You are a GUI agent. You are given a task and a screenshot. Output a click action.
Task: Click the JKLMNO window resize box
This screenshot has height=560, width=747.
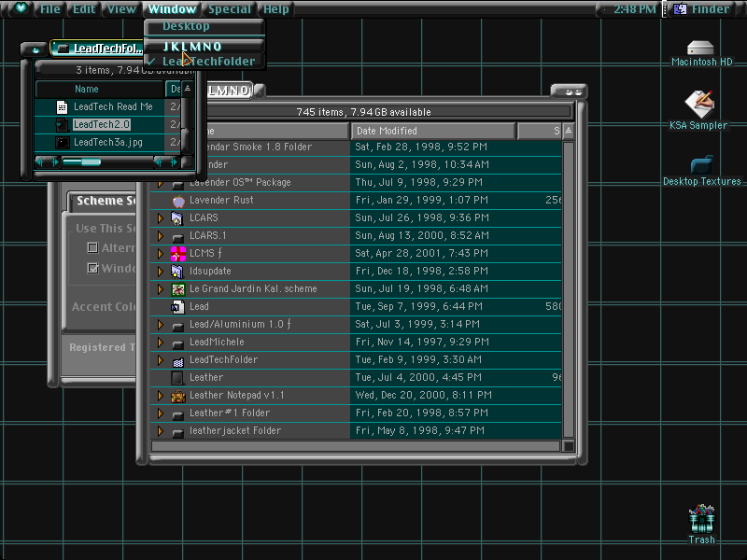pyautogui.click(x=569, y=446)
